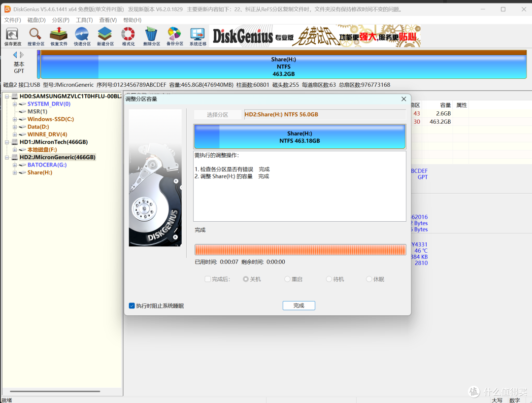Go to next disk with right arrow
Image resolution: width=532 pixels, height=403 pixels.
point(22,55)
